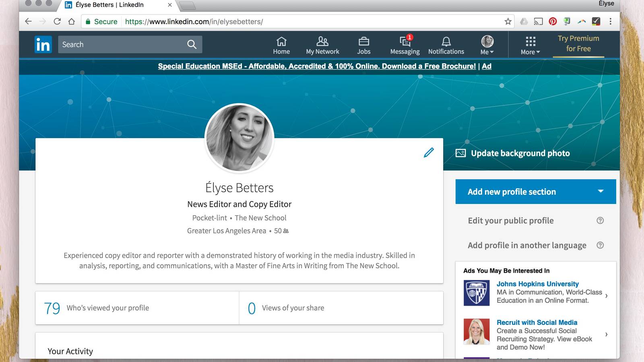The width and height of the screenshot is (644, 362).
Task: Go to the Jobs section
Action: (364, 45)
